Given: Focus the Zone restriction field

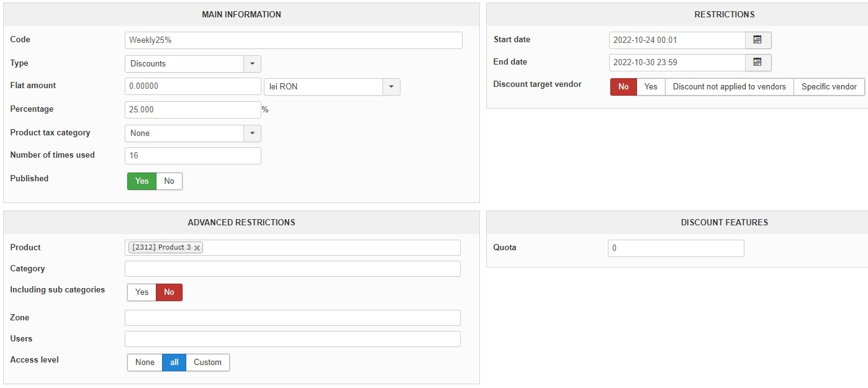Looking at the screenshot, I should pos(292,318).
